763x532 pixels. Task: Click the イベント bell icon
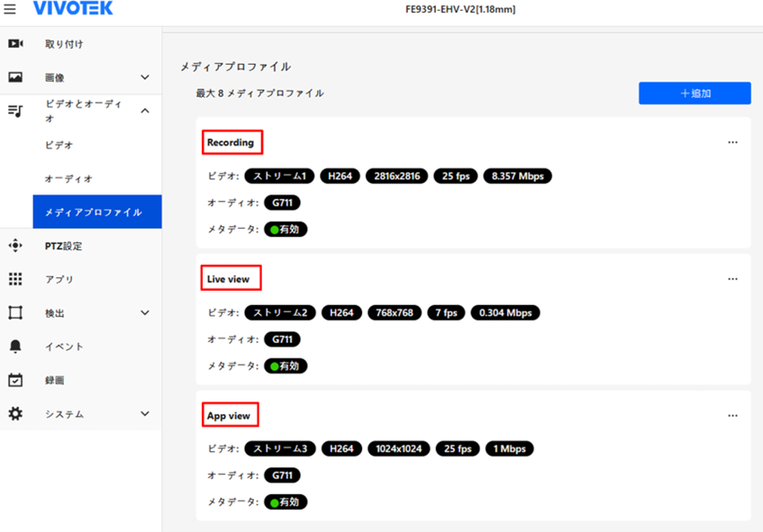pos(15,347)
